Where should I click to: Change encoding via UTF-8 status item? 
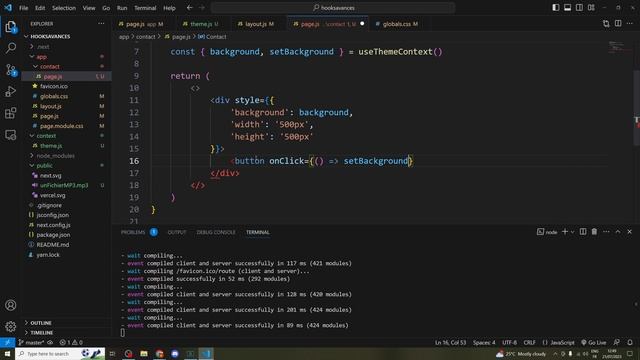pyautogui.click(x=509, y=342)
